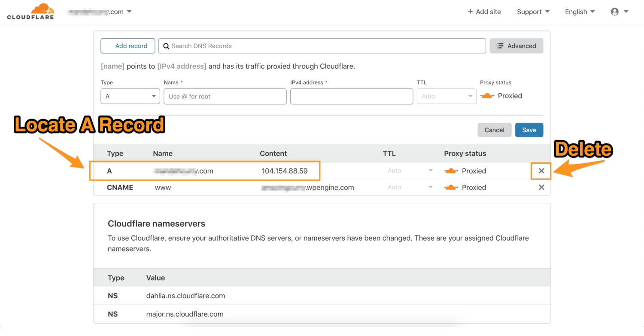
Task: Toggle proxy cloud for CNAME record
Action: coord(451,187)
